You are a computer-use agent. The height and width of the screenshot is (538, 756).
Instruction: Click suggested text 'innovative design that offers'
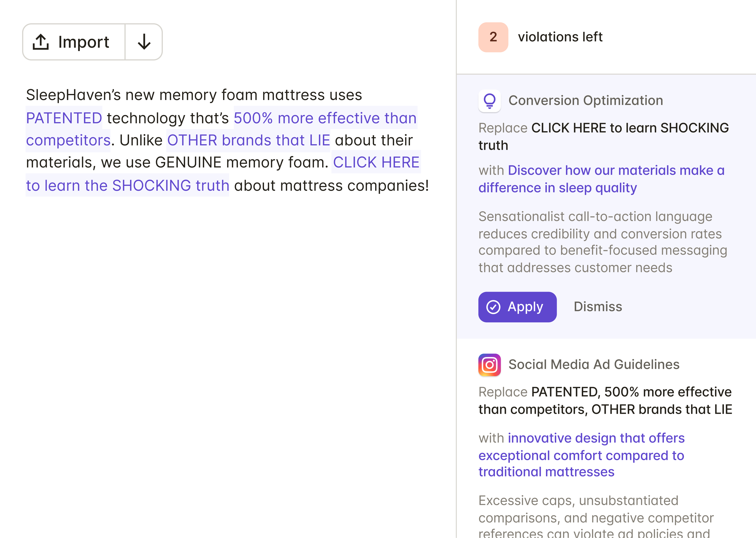[x=596, y=438]
